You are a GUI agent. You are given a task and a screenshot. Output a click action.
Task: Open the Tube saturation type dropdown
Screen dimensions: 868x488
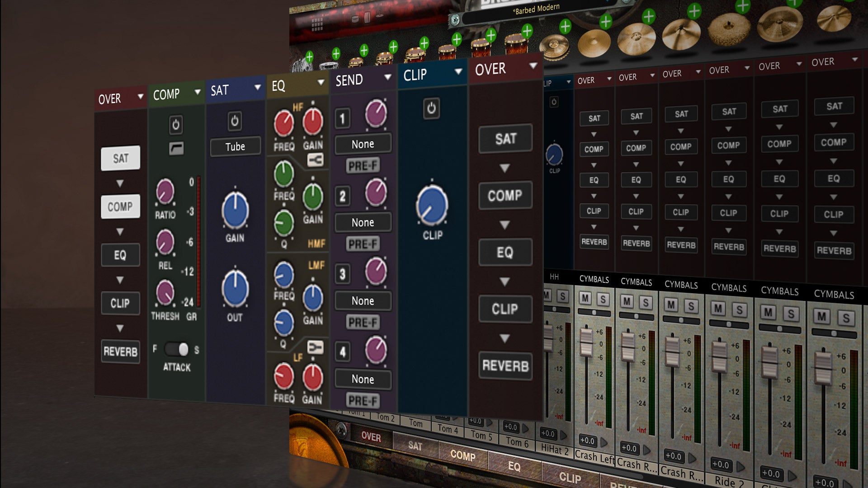[235, 146]
